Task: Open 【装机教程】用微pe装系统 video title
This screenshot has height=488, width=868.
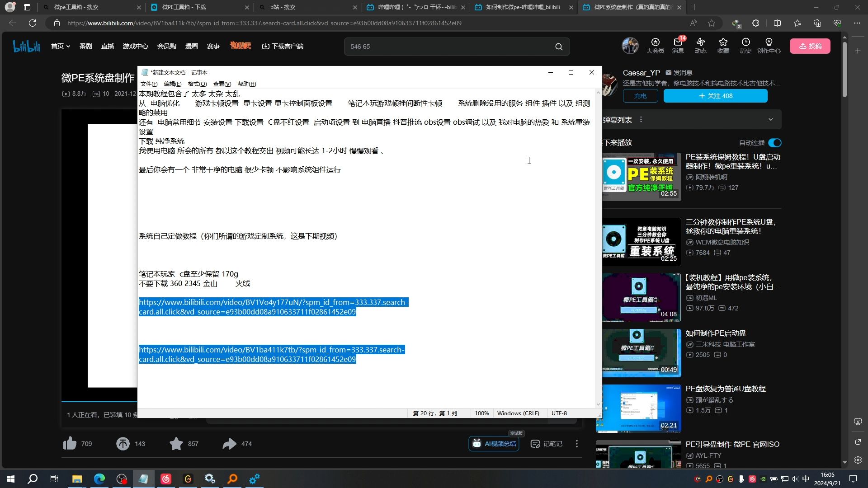Action: click(732, 282)
